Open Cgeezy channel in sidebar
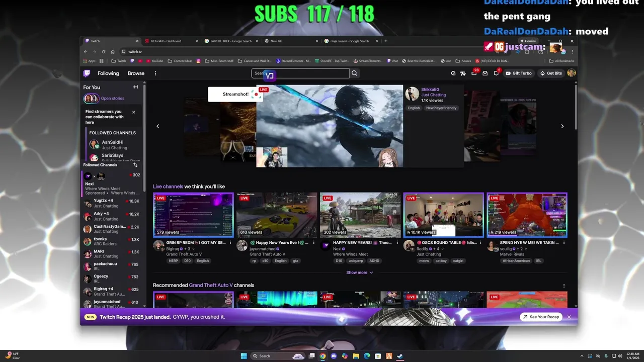 click(x=111, y=279)
